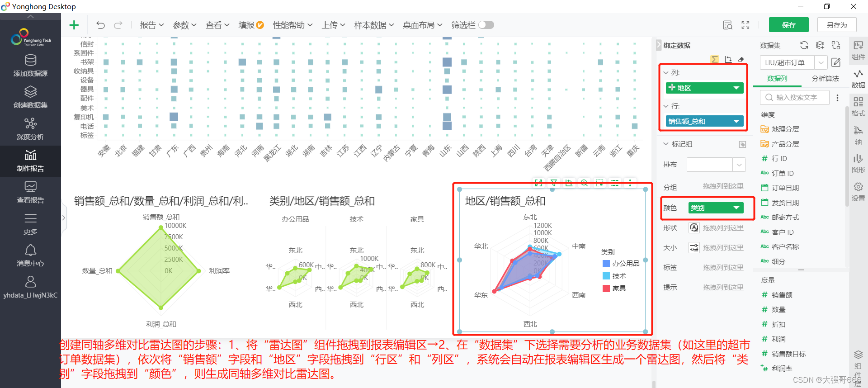Click the report preview icon in toolbar
The width and height of the screenshot is (868, 388).
(x=727, y=25)
